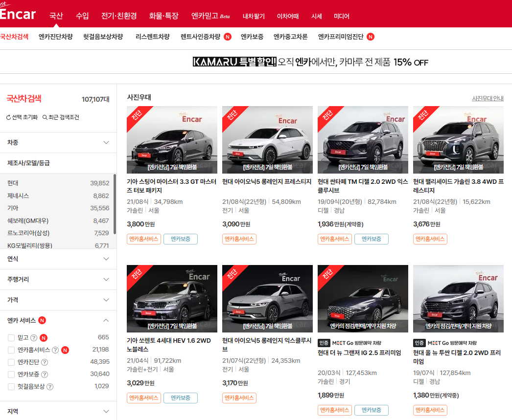
Task: Open help icon next to 헛걸음보상
Action: pos(50,387)
